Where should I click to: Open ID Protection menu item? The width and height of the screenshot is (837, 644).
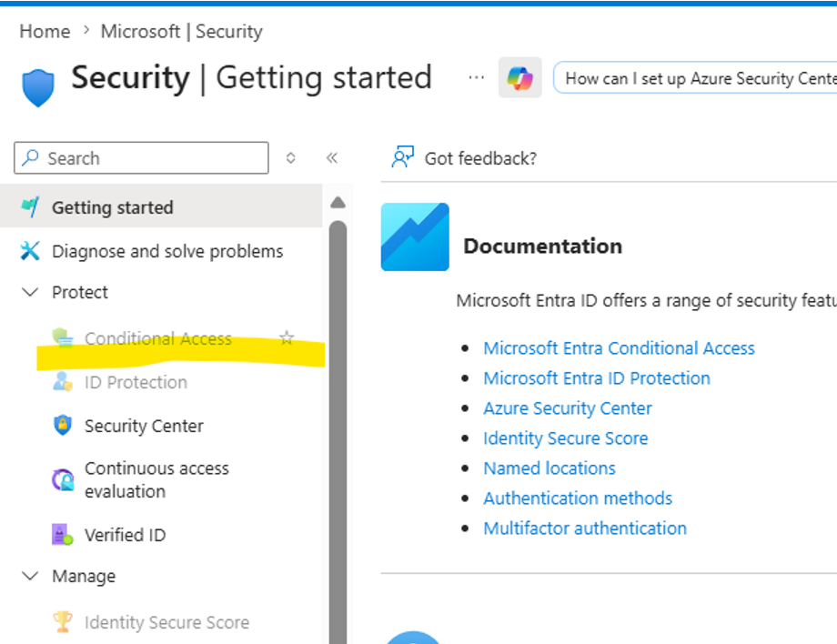[161, 381]
